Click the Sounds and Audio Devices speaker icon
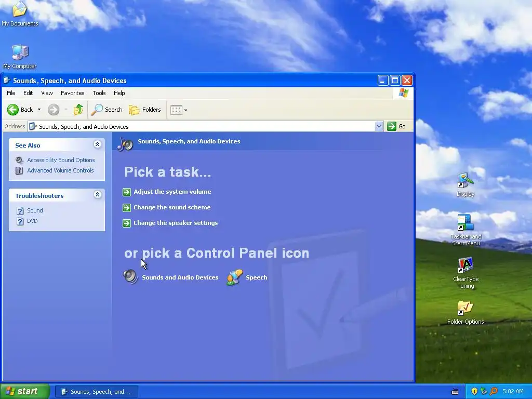 click(x=130, y=277)
